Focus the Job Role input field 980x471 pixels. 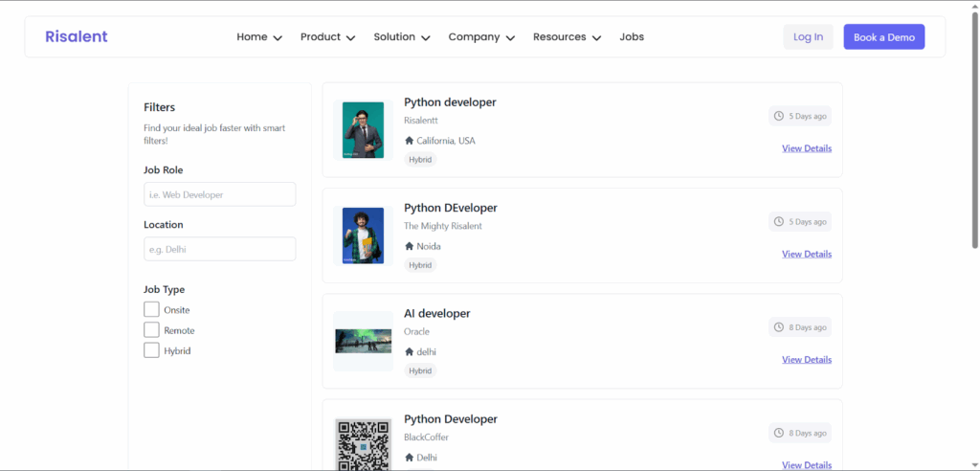(x=219, y=194)
